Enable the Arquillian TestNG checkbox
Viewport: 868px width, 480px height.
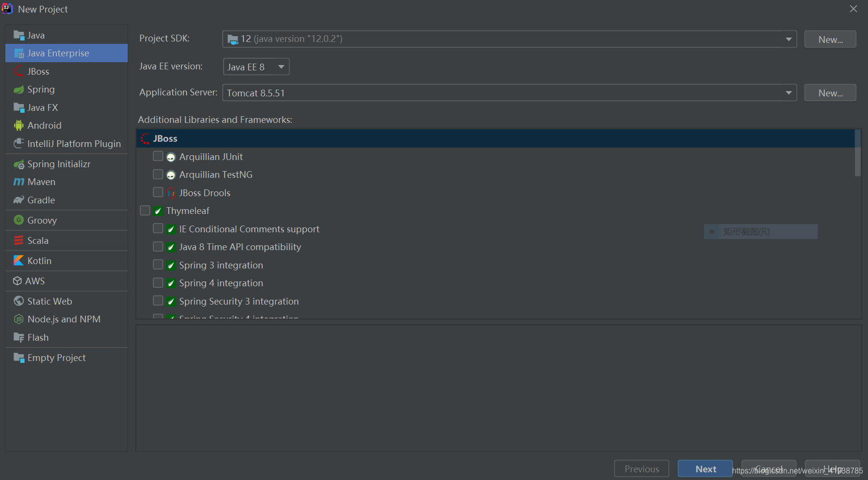tap(158, 174)
